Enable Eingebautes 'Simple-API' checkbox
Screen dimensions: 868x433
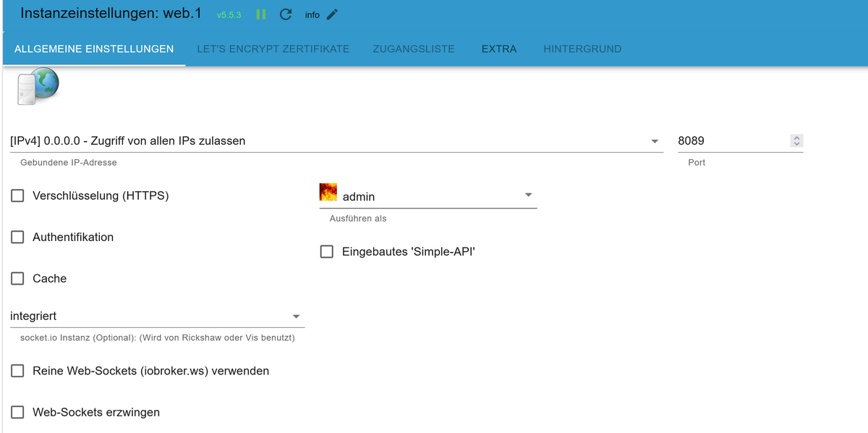(x=327, y=251)
